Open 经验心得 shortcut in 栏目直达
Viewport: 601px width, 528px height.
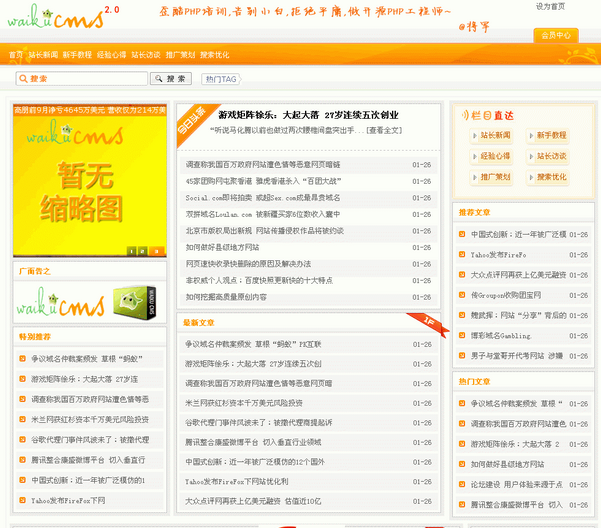pyautogui.click(x=491, y=156)
